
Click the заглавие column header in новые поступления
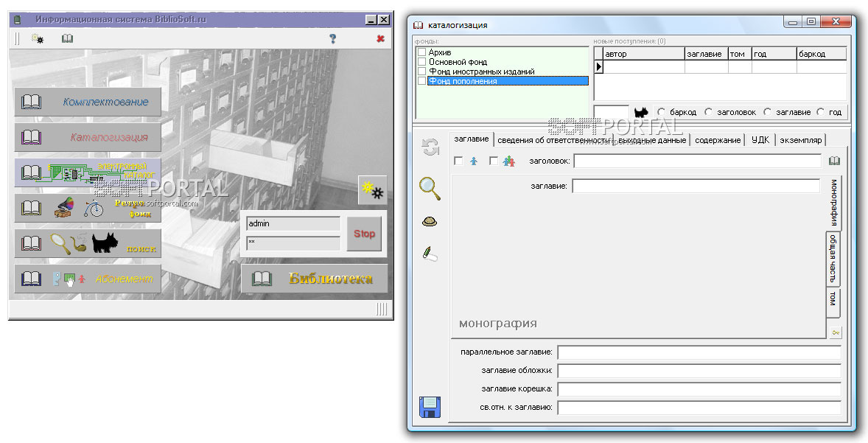click(707, 54)
